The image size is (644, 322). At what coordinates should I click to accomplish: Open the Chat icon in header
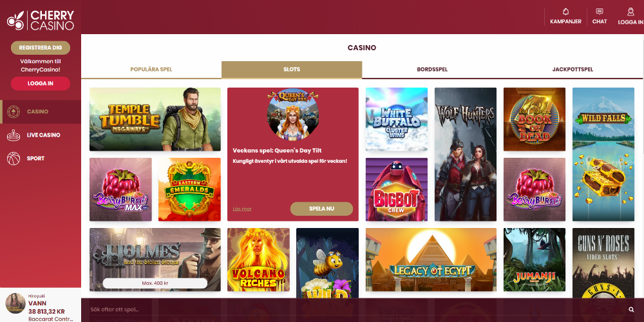click(599, 12)
